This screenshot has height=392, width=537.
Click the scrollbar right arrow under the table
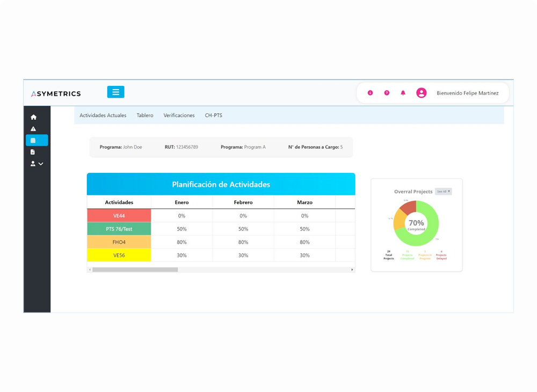(x=352, y=270)
